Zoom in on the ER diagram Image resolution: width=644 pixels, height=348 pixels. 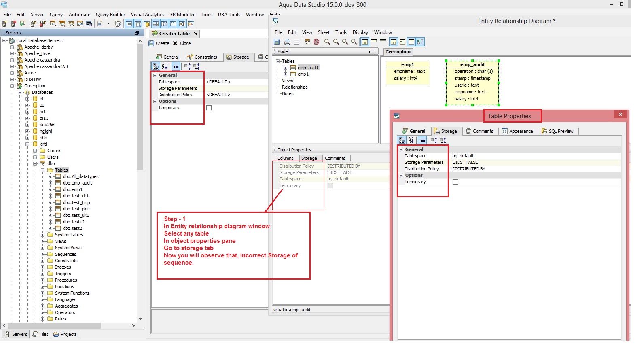click(x=336, y=42)
